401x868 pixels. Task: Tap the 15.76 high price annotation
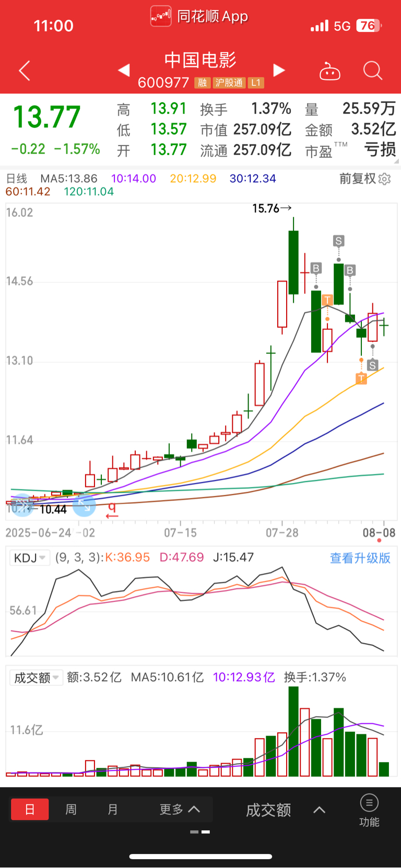click(x=272, y=209)
